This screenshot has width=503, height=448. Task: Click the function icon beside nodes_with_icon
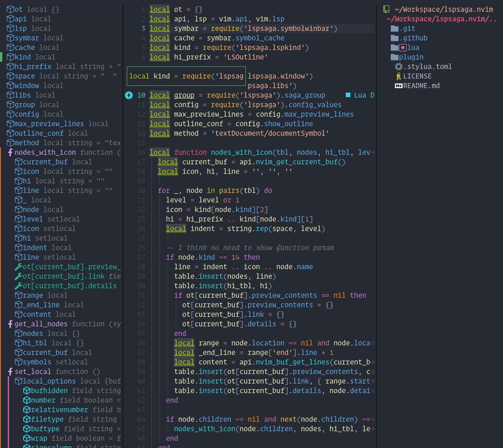[x=10, y=152]
